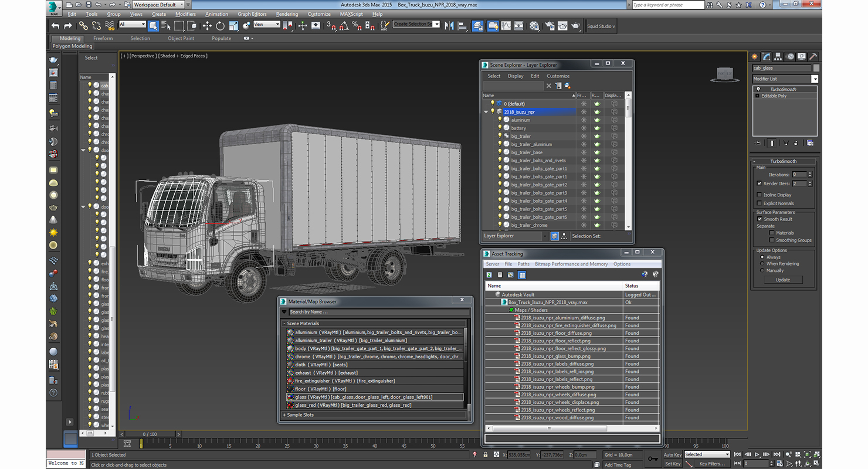This screenshot has height=469, width=868.
Task: Open the Modifiers menu
Action: click(x=185, y=14)
